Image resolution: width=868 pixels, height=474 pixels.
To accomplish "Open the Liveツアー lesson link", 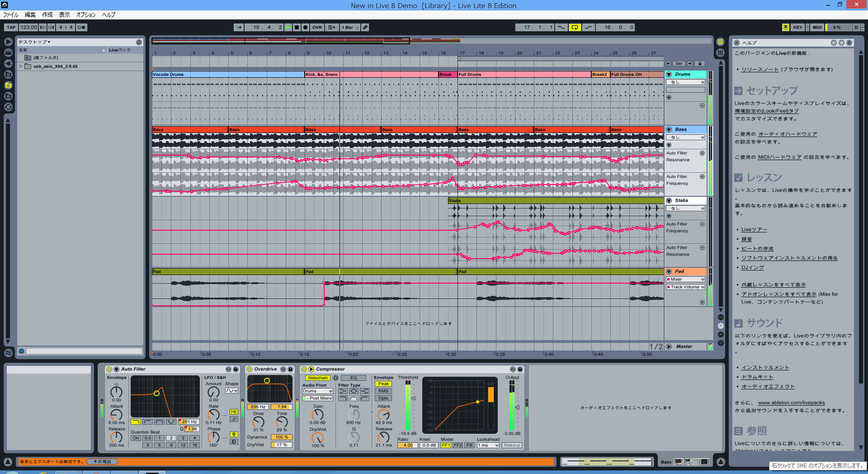I will [754, 230].
